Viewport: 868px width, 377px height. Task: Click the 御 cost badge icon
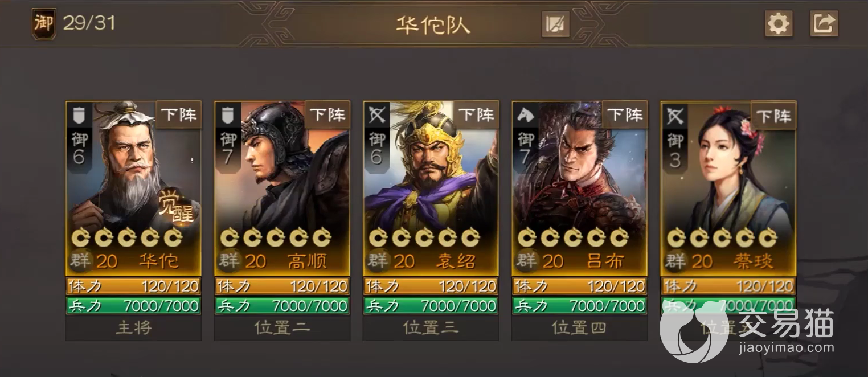[44, 24]
